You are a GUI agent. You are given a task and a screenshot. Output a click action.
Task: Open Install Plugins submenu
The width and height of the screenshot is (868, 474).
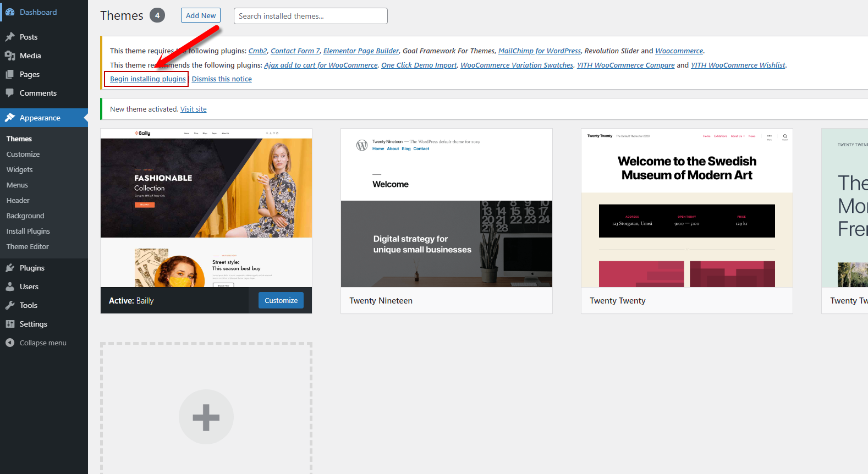(x=28, y=231)
